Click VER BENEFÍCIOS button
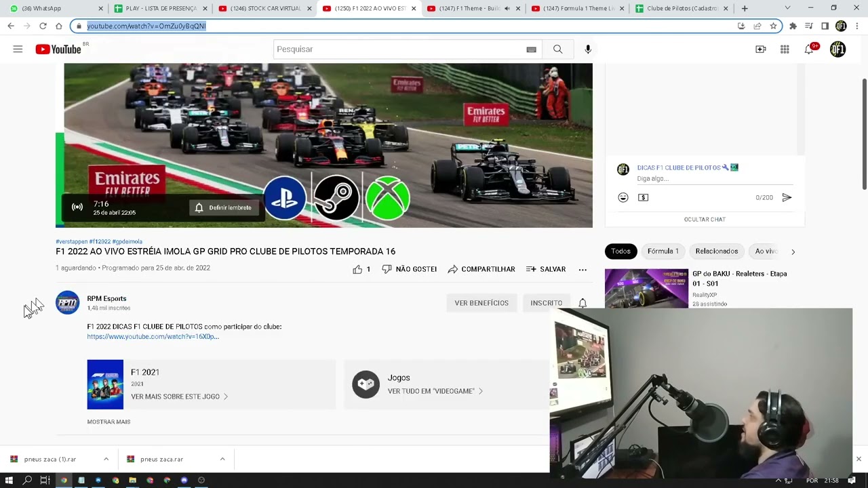The height and width of the screenshot is (488, 868). point(481,303)
